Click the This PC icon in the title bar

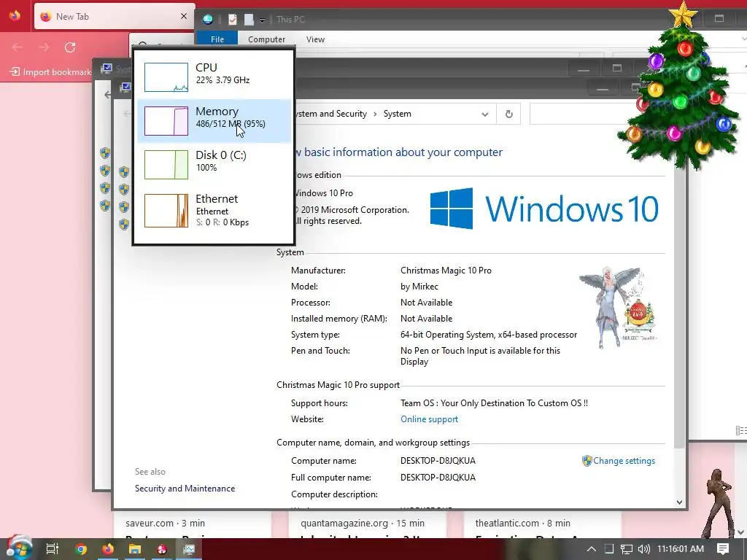[x=208, y=19]
